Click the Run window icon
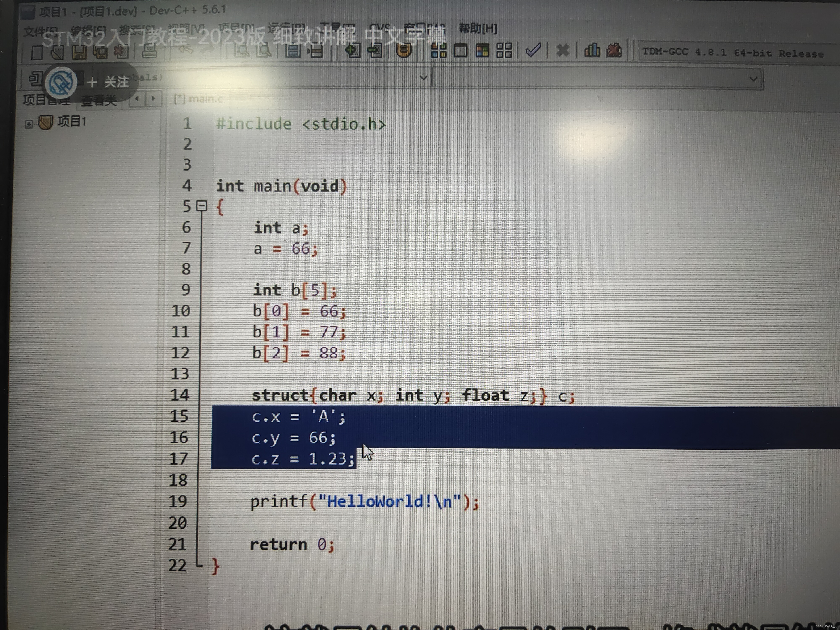Image resolution: width=840 pixels, height=630 pixels. 460,51
